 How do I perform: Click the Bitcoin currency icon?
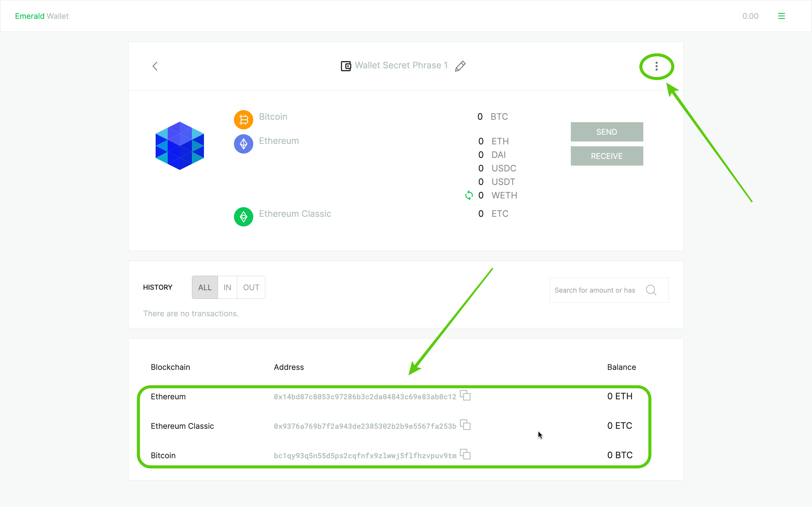[x=243, y=117]
